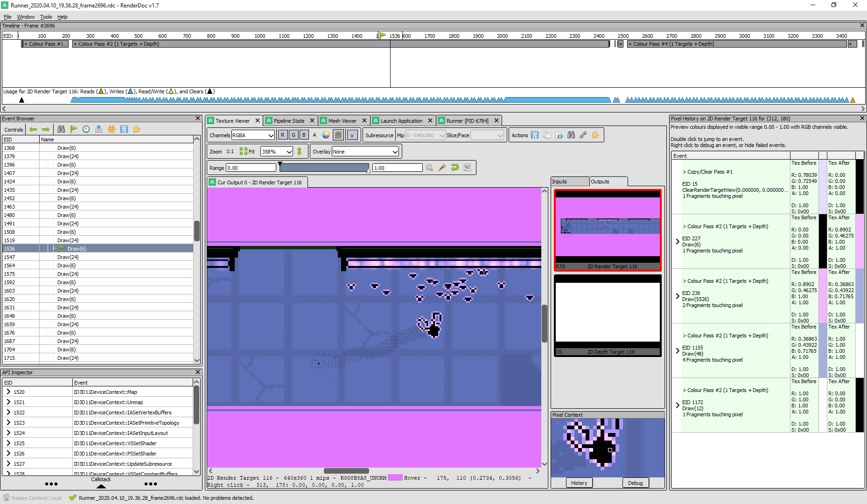867x504 pixels.
Task: Toggle the R red channel button
Action: (x=282, y=135)
